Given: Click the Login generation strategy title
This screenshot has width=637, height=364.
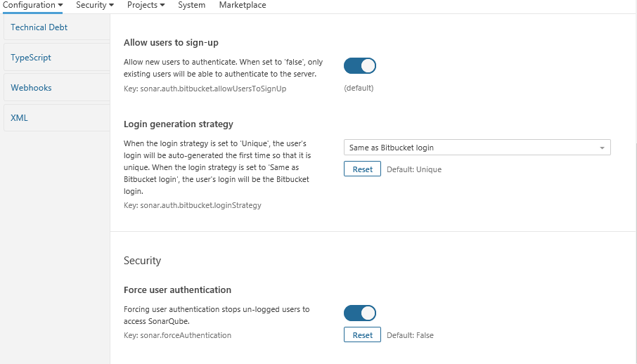Looking at the screenshot, I should [x=179, y=124].
